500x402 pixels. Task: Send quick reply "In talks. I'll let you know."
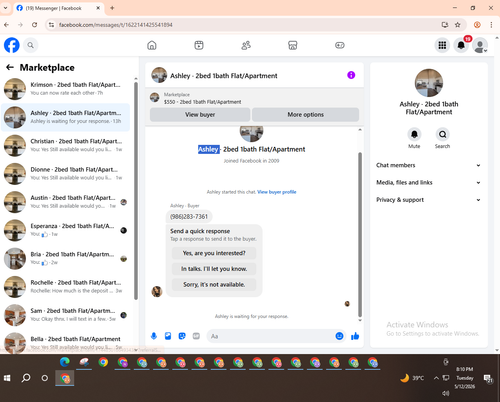[214, 269]
